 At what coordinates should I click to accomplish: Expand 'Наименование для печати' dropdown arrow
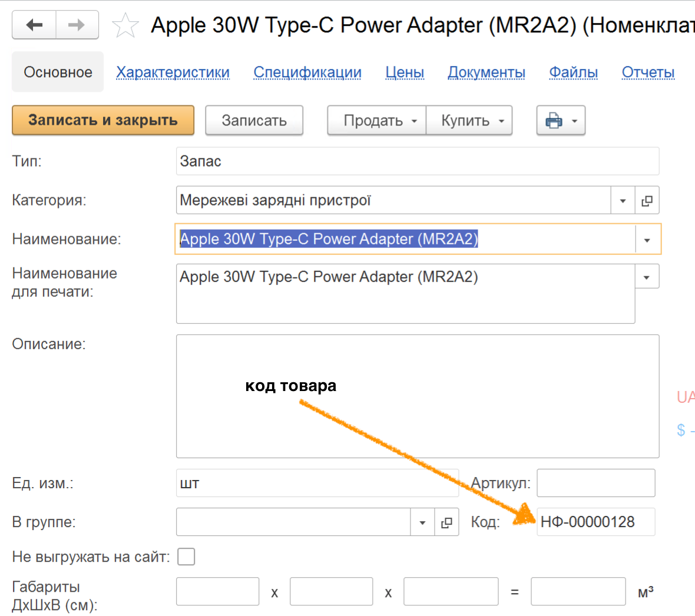[647, 277]
